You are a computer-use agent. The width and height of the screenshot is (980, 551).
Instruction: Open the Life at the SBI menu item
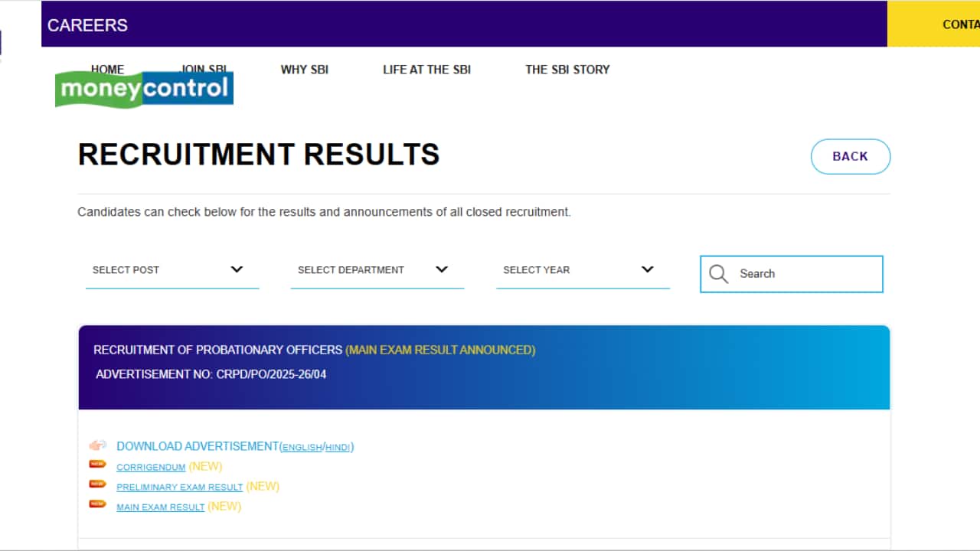426,70
